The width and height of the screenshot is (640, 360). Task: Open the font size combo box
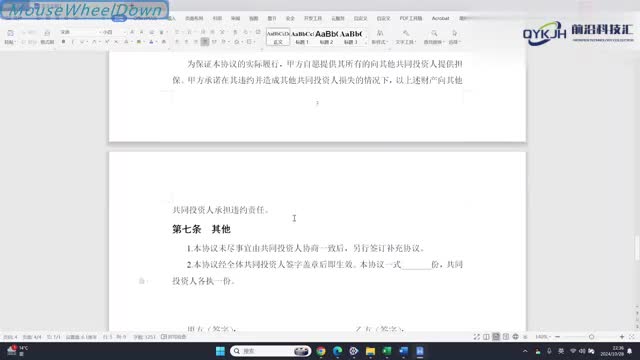(113, 32)
